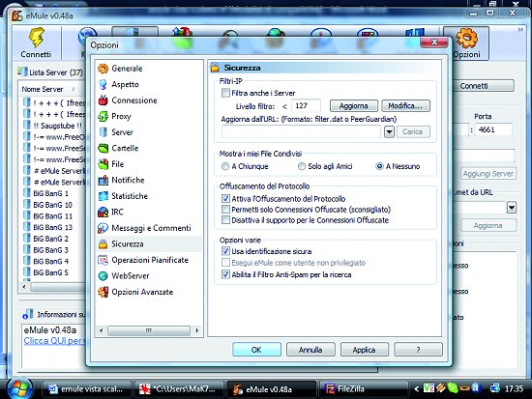This screenshot has width=532, height=399.
Task: Select the Operazioni Pianificate icon
Action: [x=103, y=260]
